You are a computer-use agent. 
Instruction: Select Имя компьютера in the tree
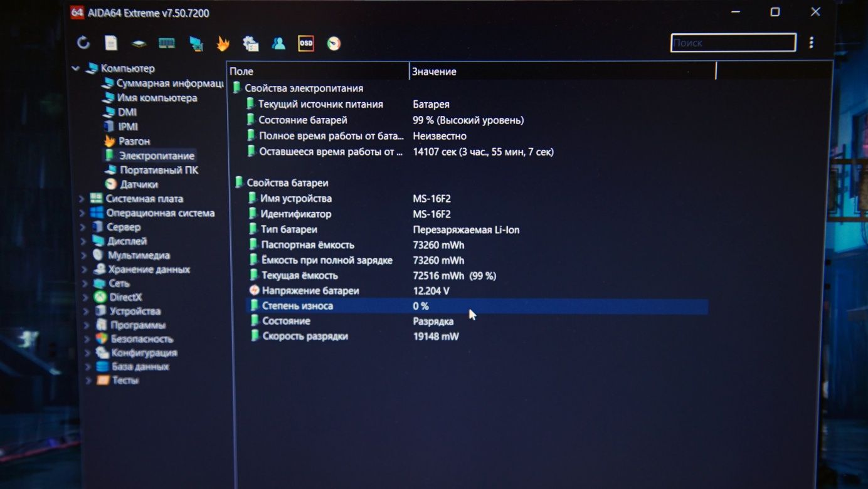point(157,98)
